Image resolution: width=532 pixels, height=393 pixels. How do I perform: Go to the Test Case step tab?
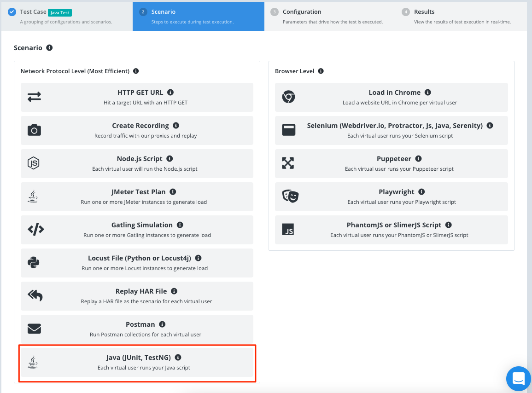click(67, 16)
